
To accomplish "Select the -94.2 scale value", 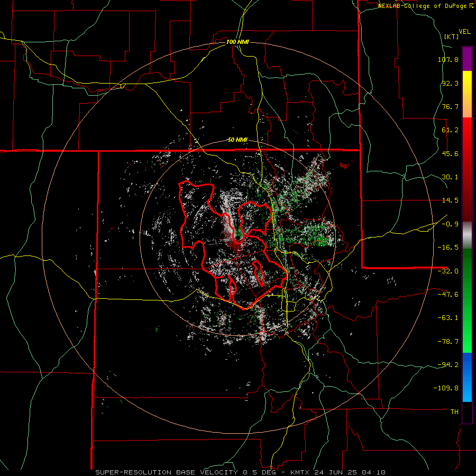I will pos(448,364).
